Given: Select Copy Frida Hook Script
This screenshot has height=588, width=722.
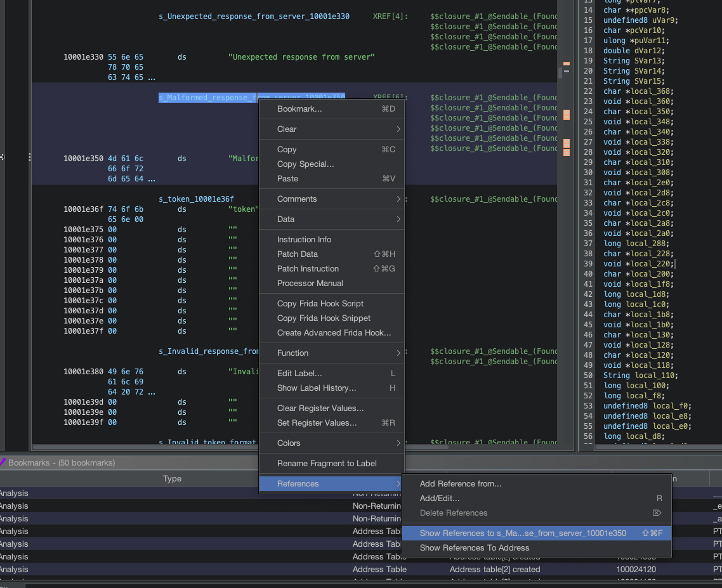Looking at the screenshot, I should [x=320, y=303].
